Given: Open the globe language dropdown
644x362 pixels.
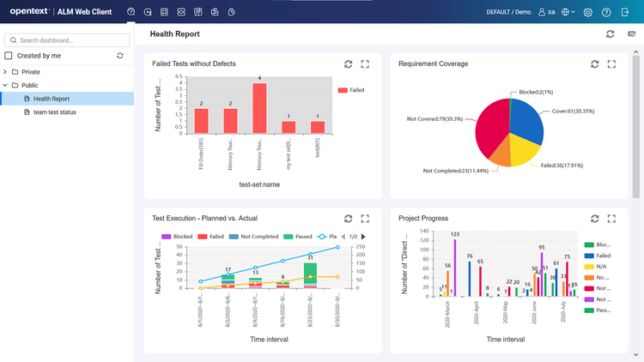Looking at the screenshot, I should point(568,12).
